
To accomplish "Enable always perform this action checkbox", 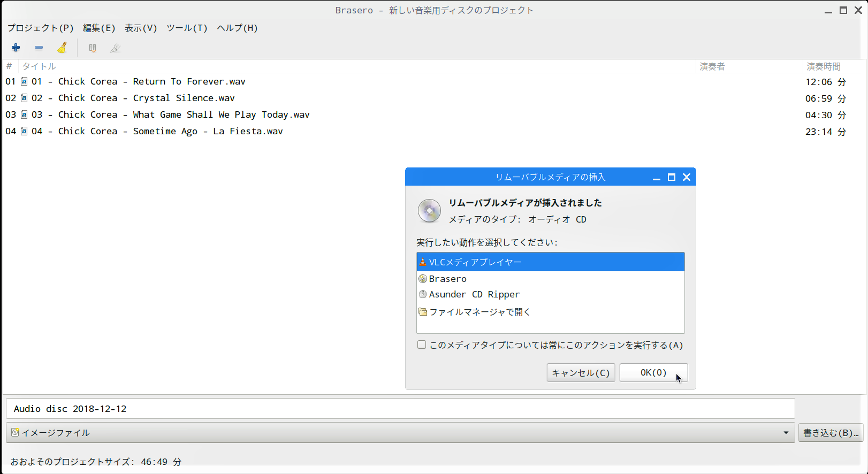I will [422, 345].
